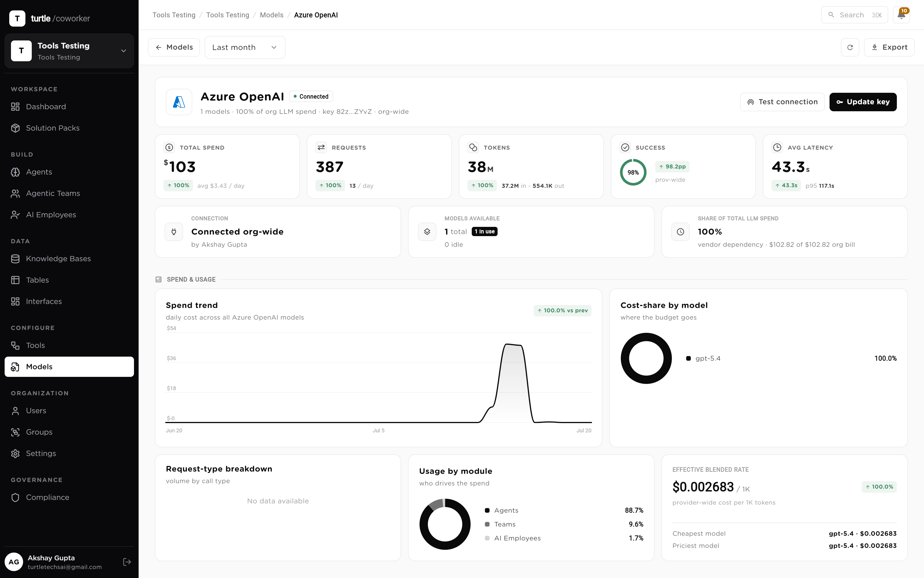
Task: Click the gpt-5.4 legend color swatch
Action: 688,359
